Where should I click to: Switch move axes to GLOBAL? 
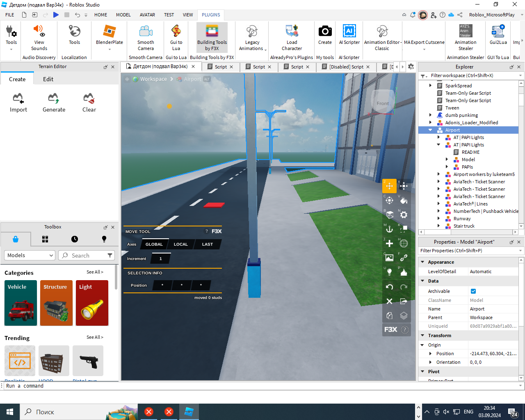click(x=154, y=244)
